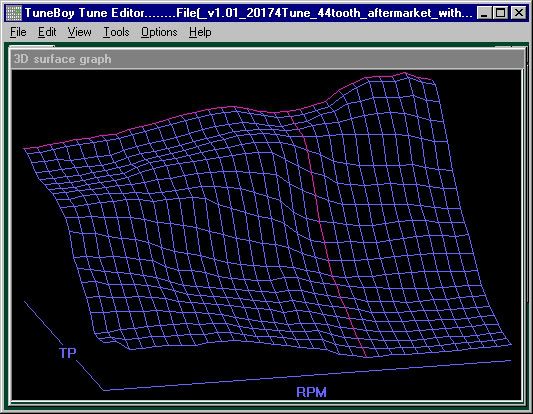Open the File menu
Viewport: 533px width, 414px height.
point(18,32)
